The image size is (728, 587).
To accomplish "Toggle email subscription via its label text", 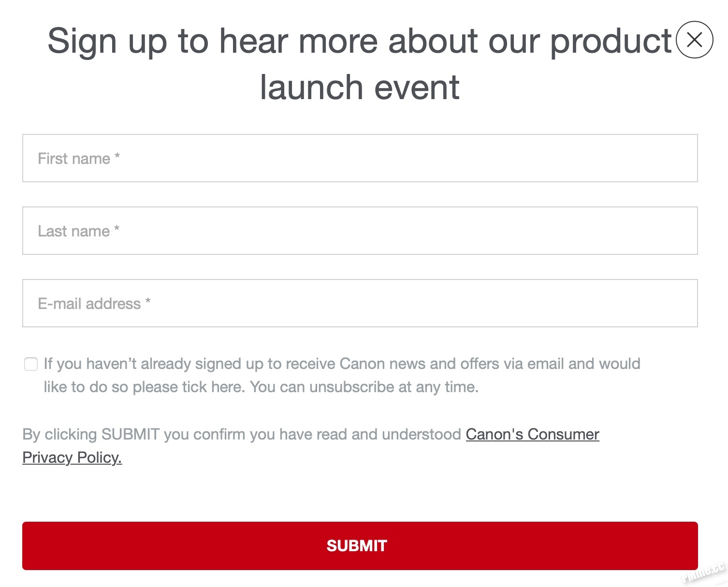I will [x=342, y=375].
